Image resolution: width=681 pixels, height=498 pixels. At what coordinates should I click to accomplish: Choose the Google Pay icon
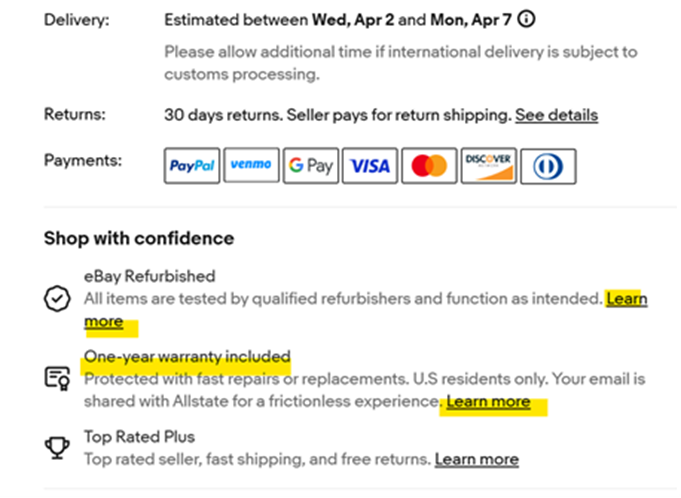309,166
